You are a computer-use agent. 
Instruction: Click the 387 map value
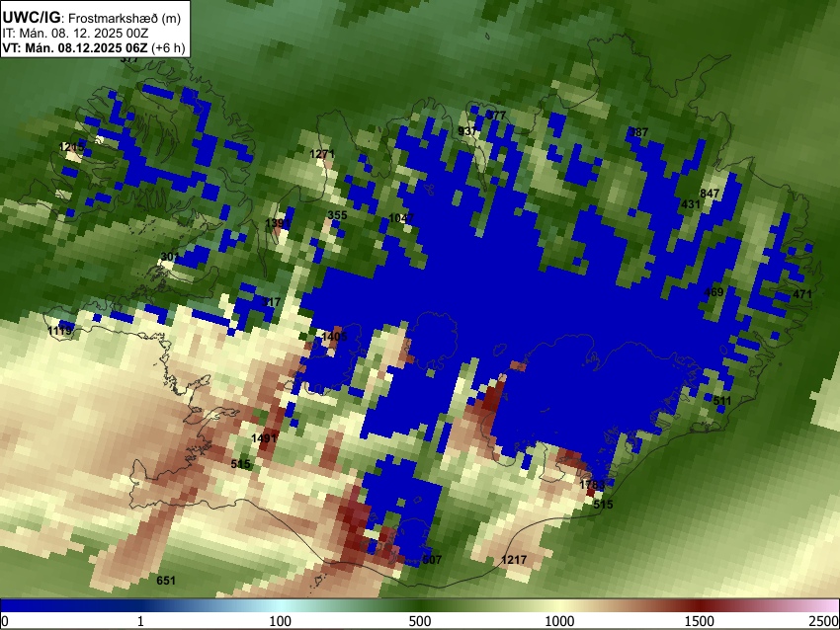[638, 131]
